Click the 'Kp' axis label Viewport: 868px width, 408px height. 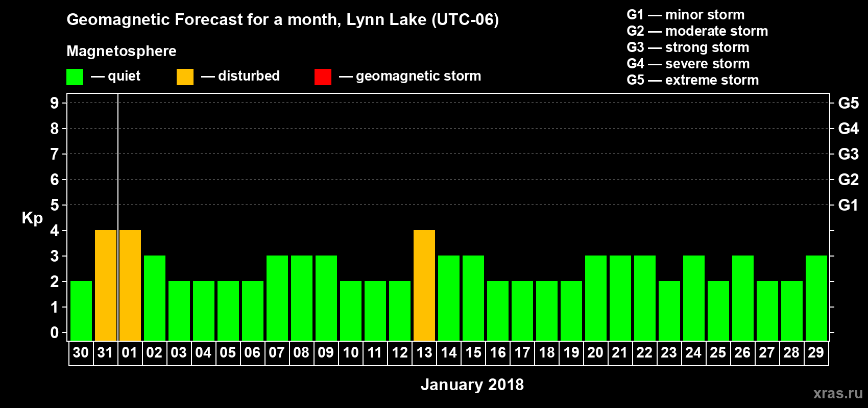32,218
